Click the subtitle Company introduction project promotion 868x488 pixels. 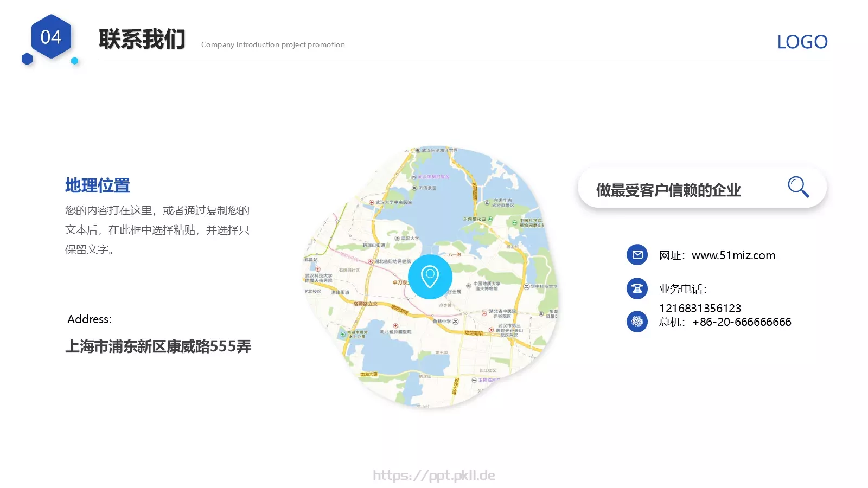(x=273, y=44)
